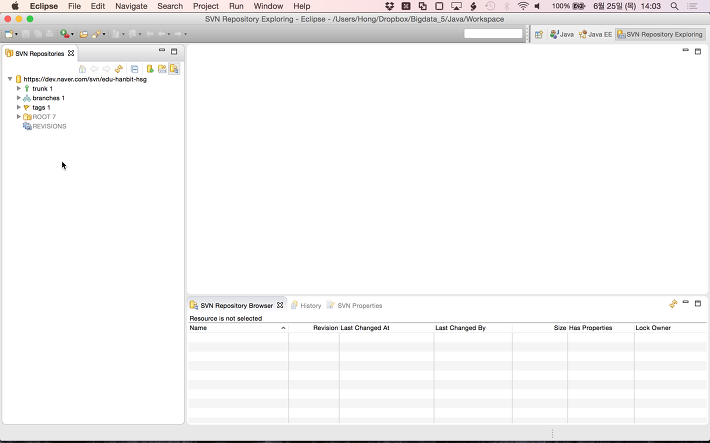710x443 pixels.
Task: Click the Has Properties column header
Action: coord(601,328)
